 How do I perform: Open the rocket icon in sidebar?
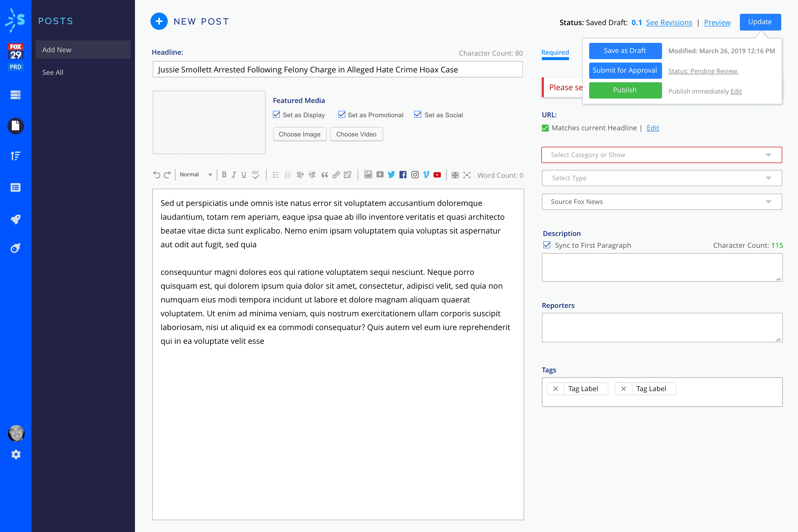pos(16,219)
